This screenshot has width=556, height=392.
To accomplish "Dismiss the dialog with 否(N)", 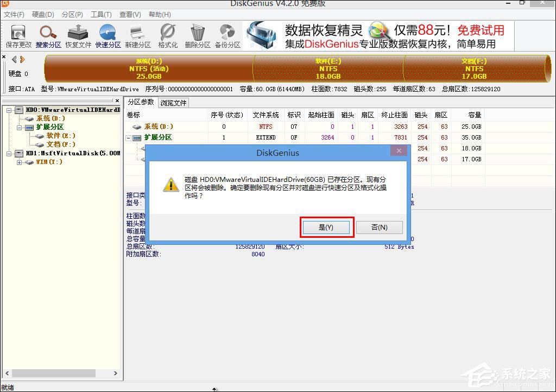I will 380,227.
